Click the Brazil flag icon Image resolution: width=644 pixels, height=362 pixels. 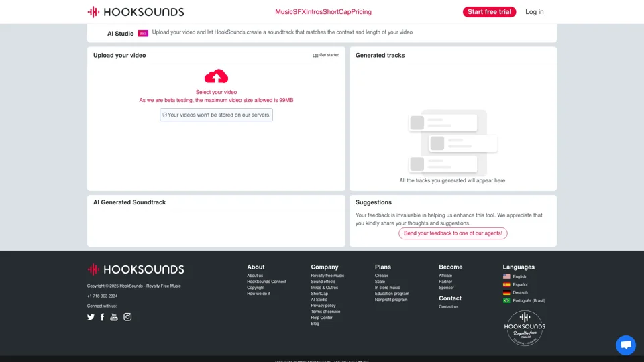point(506,300)
